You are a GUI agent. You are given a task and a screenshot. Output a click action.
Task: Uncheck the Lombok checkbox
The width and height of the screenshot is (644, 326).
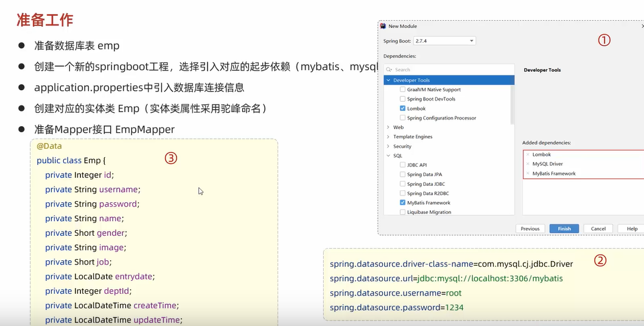pyautogui.click(x=402, y=108)
